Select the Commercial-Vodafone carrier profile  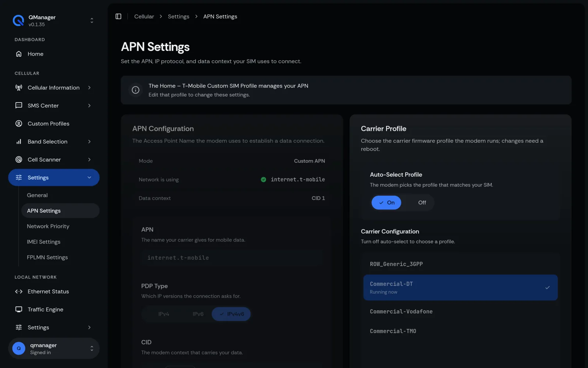point(460,312)
